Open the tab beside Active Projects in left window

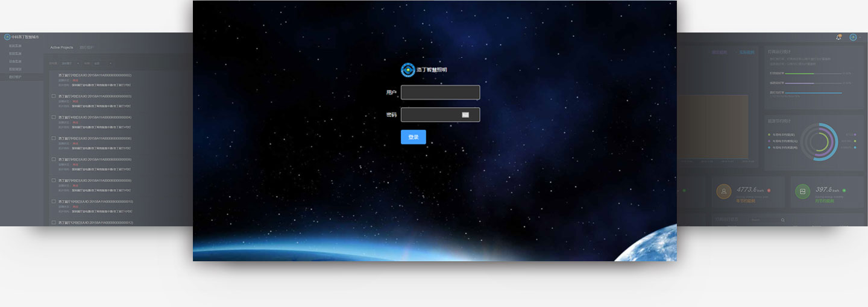87,47
